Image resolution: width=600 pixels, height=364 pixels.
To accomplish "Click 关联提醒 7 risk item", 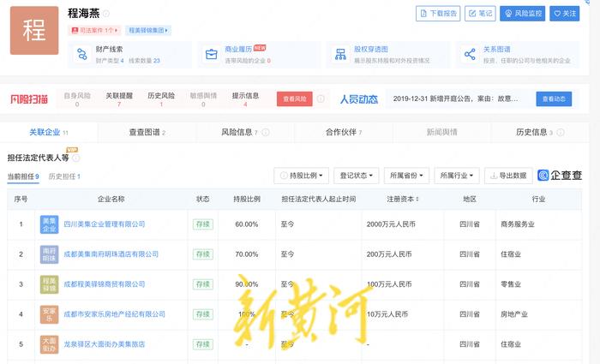I will click(x=119, y=99).
